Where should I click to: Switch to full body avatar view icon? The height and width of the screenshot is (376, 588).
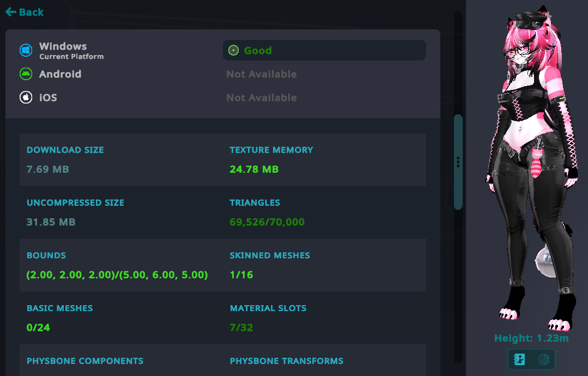519,360
